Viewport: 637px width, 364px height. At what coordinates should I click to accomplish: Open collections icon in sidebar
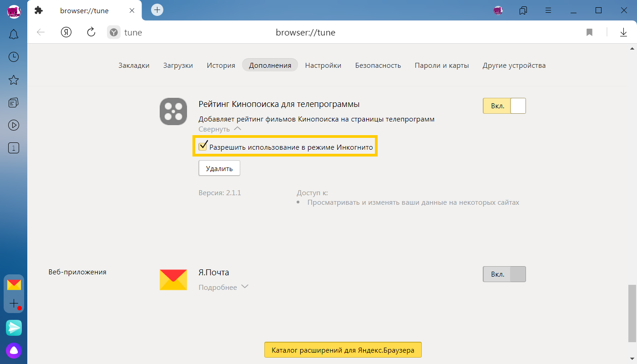point(14,102)
